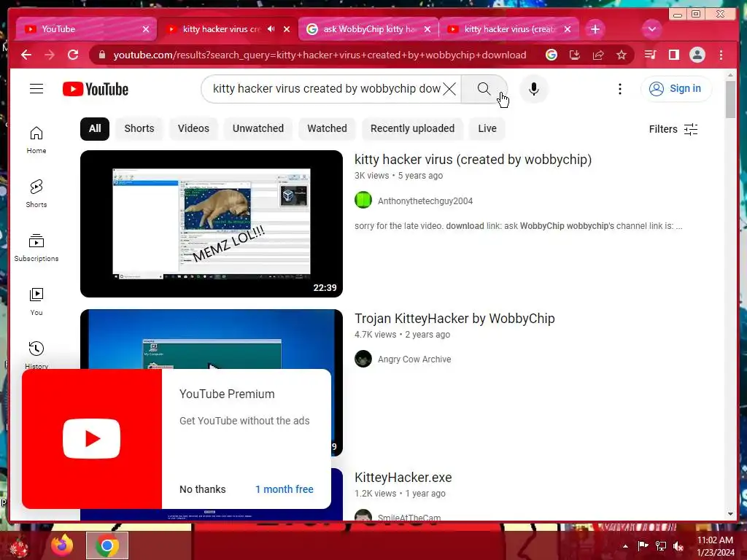Click the magnifier search button
747x560 pixels.
(x=484, y=88)
